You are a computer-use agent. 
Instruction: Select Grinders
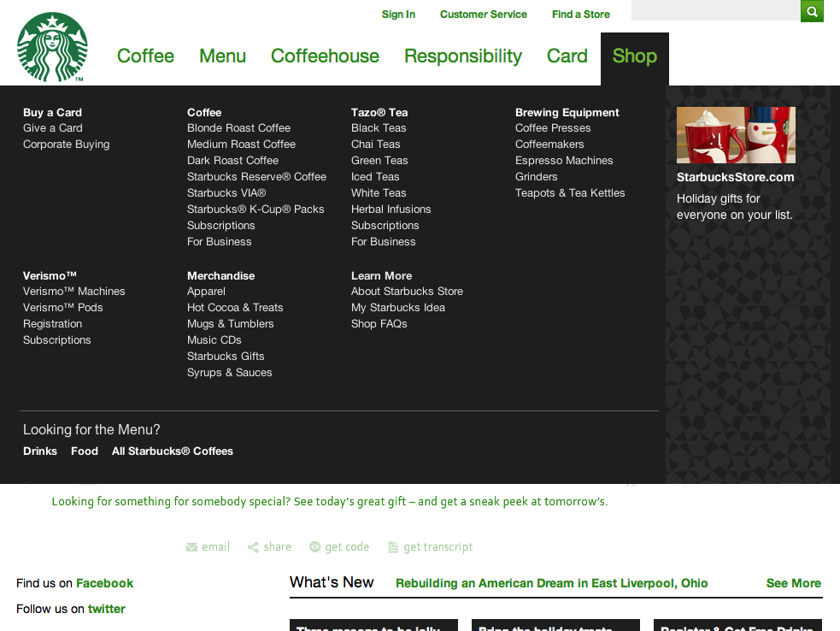coord(536,177)
